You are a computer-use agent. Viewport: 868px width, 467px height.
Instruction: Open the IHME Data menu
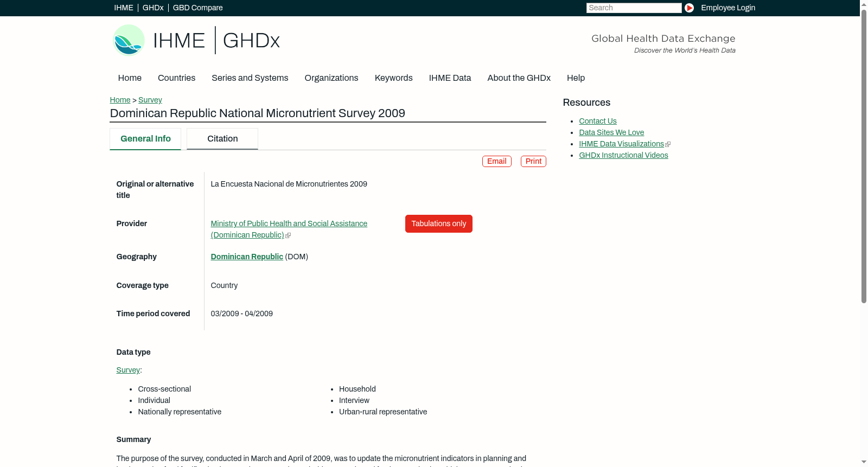click(450, 78)
